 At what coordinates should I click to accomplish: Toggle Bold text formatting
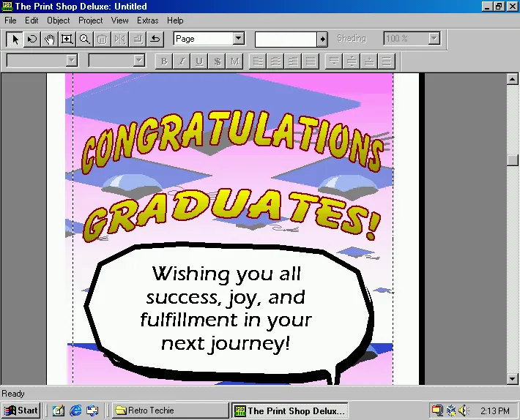click(x=164, y=61)
